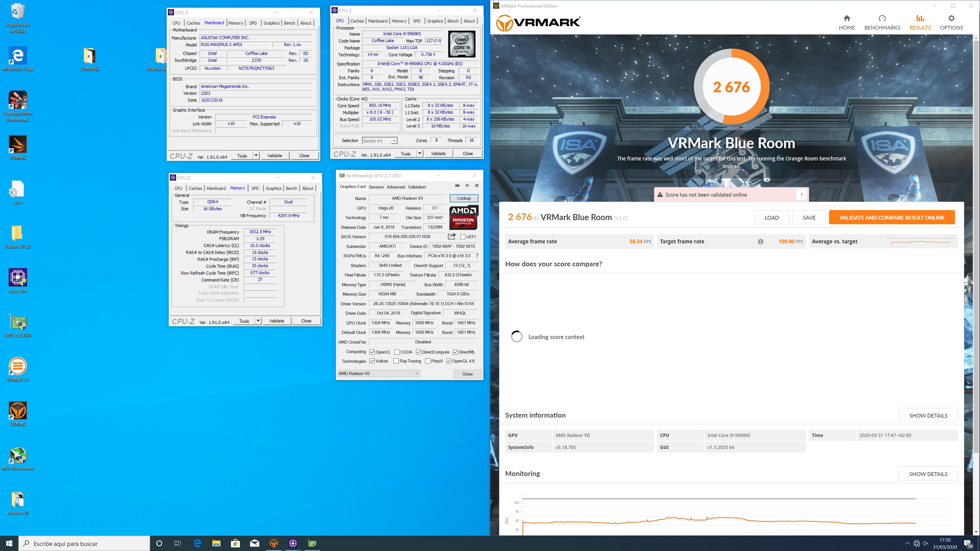This screenshot has height=551, width=980.
Task: Open File Explorer from the taskbar
Action: pos(216,543)
